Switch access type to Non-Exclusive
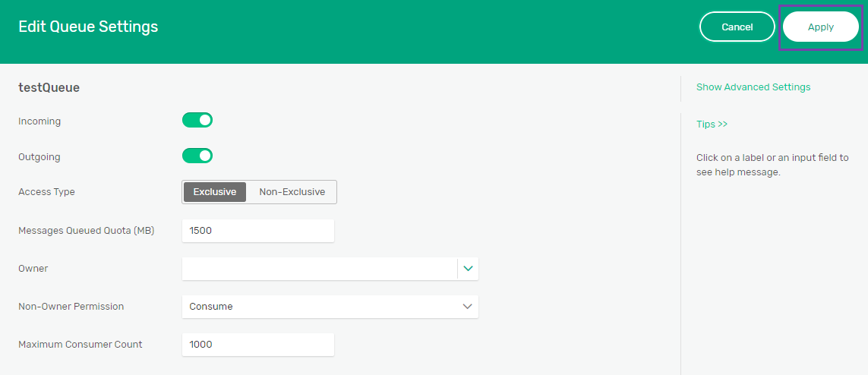Viewport: 868px width, 375px height. [x=292, y=192]
